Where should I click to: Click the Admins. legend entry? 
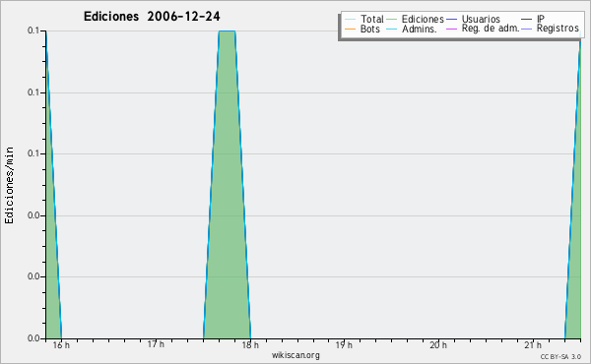click(x=412, y=29)
